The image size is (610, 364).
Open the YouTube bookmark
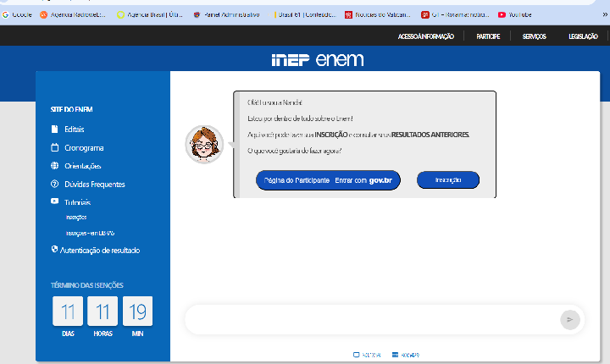click(515, 14)
